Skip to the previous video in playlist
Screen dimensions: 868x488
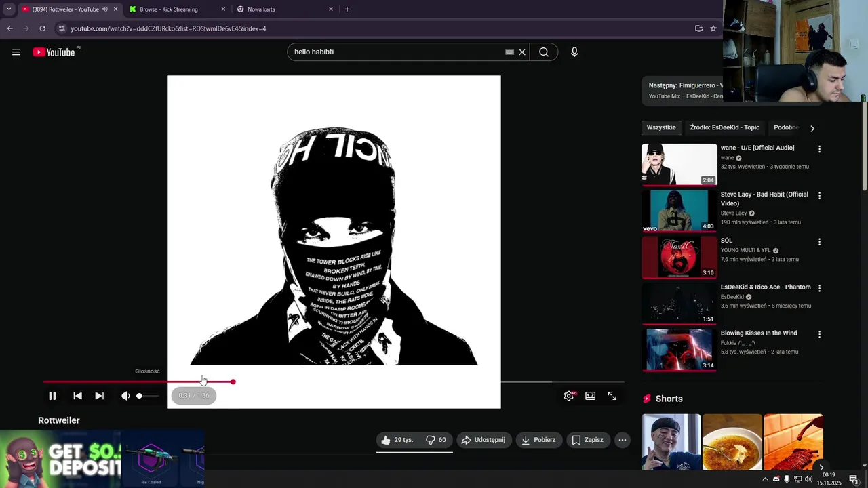[77, 396]
